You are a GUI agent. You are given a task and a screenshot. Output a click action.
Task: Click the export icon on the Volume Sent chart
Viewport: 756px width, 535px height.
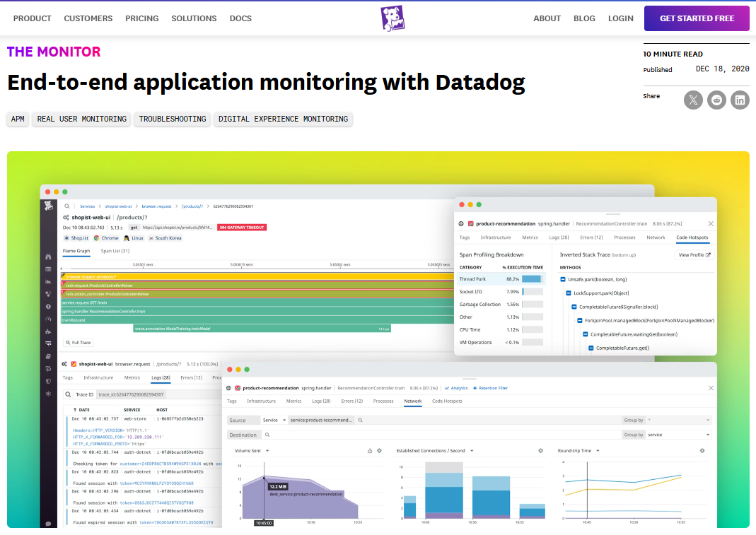pyautogui.click(x=370, y=450)
